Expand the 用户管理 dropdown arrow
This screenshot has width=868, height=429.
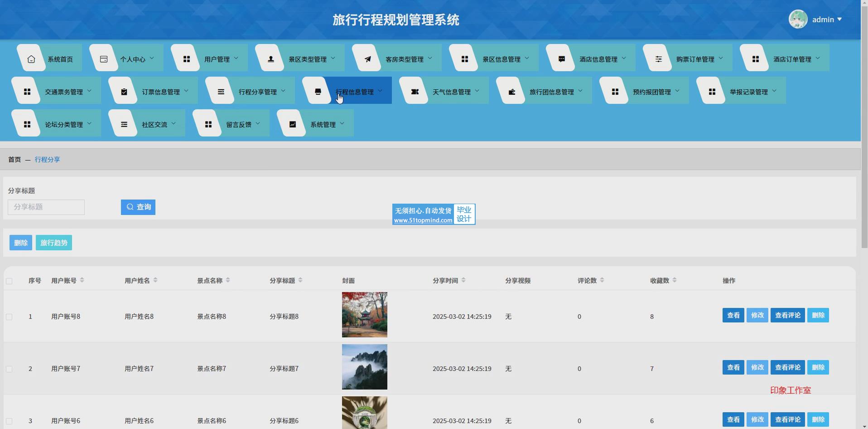pos(236,58)
